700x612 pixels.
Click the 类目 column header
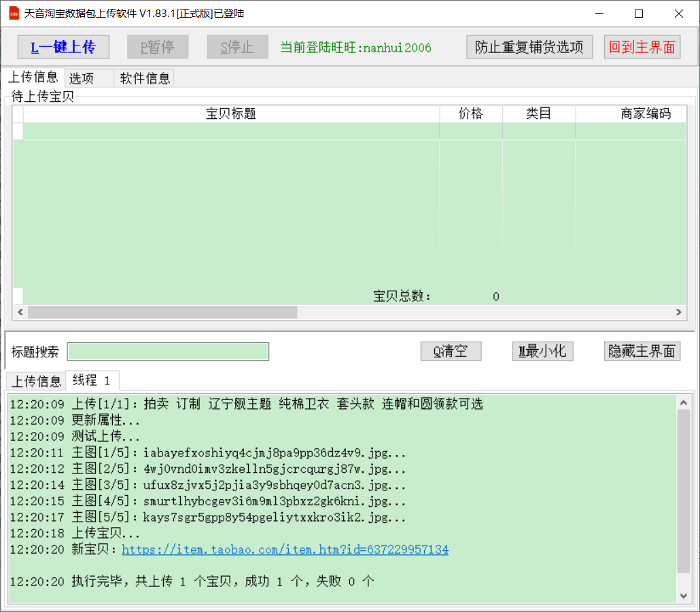[x=538, y=114]
